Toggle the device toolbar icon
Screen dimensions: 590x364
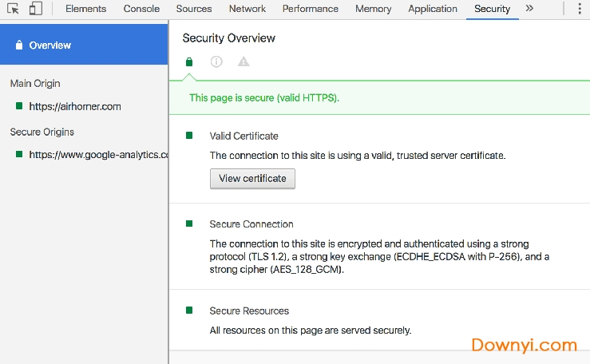click(x=35, y=9)
